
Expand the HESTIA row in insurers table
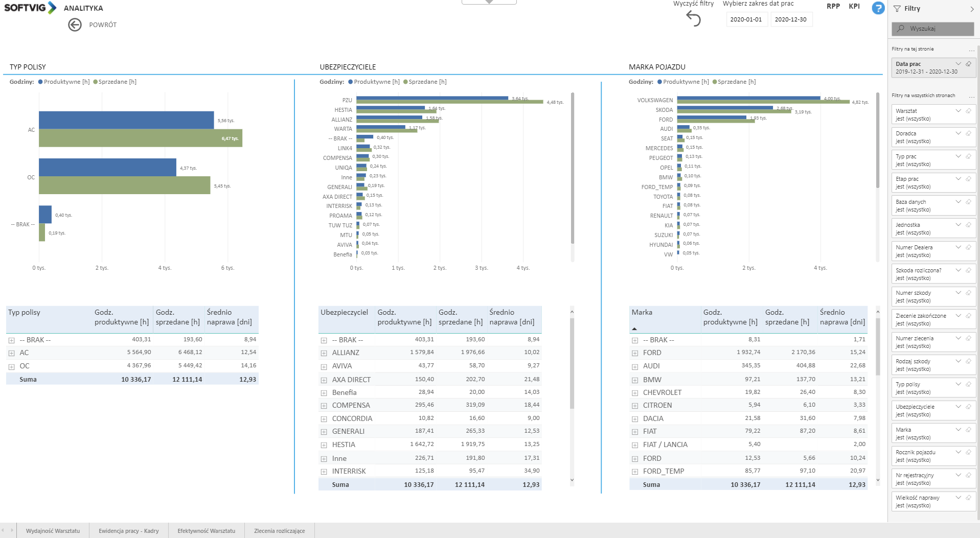[x=324, y=445]
